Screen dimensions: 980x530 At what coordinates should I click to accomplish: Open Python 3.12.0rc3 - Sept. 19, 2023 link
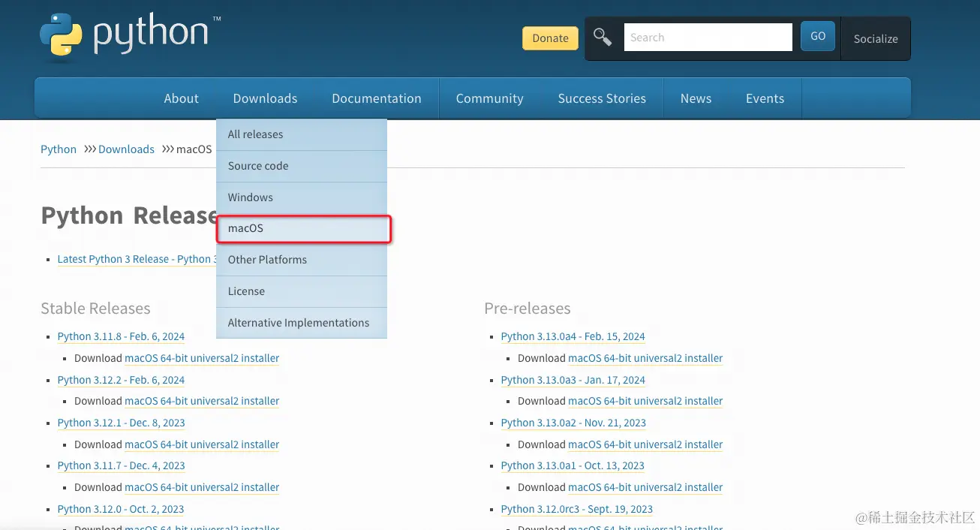coord(577,509)
